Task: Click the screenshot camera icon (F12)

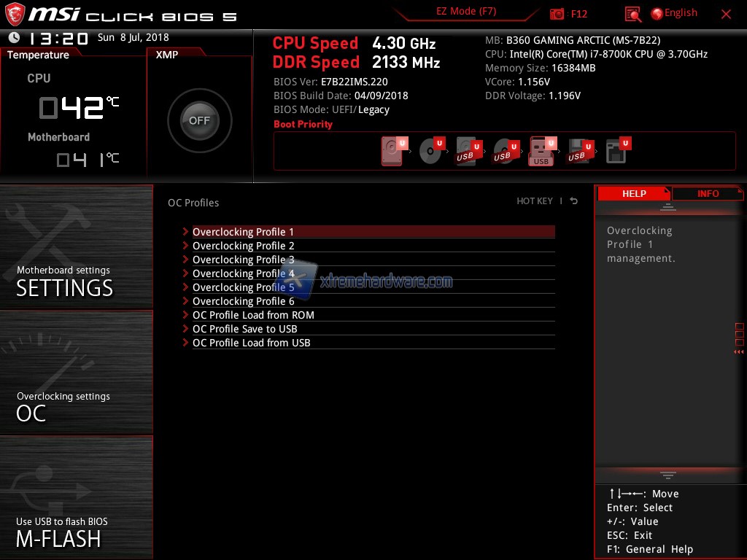Action: click(557, 14)
